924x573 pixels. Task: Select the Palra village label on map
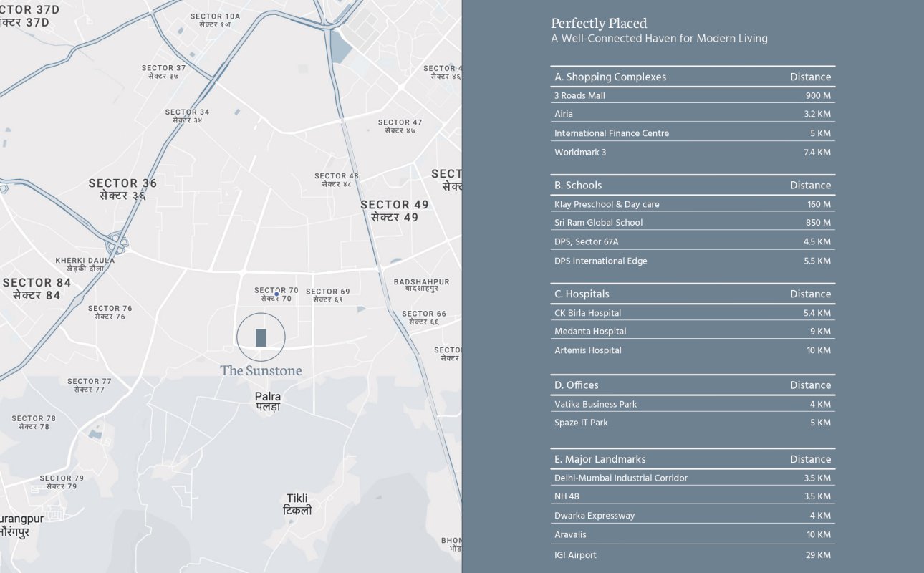click(x=268, y=401)
